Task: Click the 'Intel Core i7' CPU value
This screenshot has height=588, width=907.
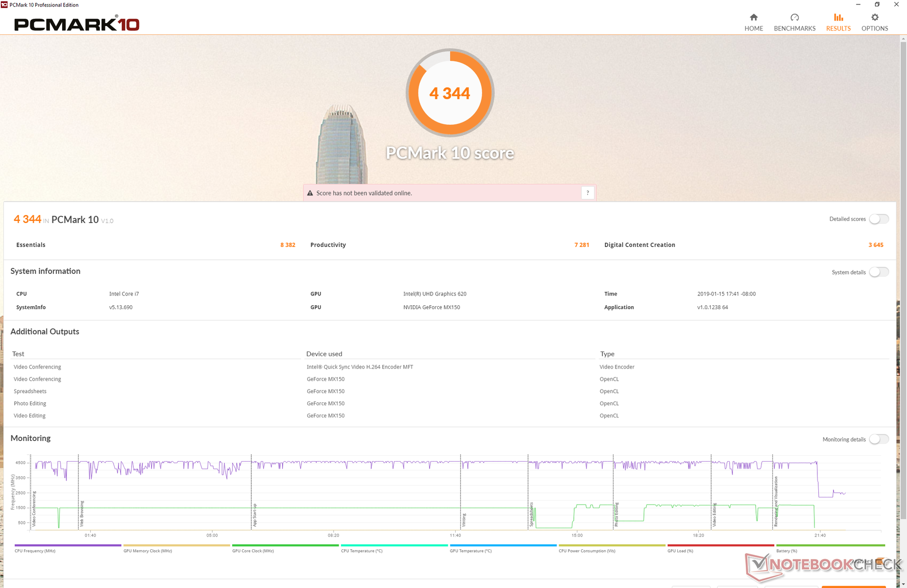Action: point(124,294)
